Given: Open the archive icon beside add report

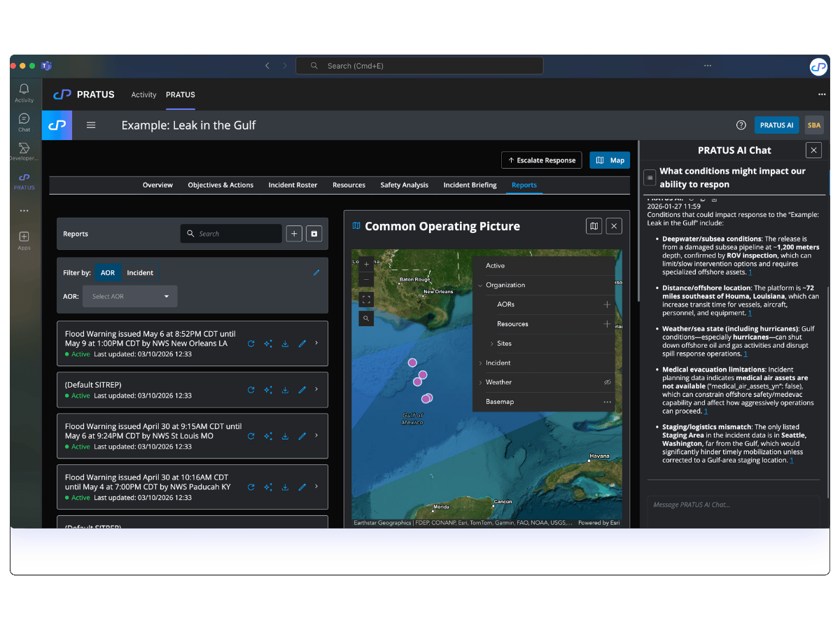Looking at the screenshot, I should click(314, 234).
